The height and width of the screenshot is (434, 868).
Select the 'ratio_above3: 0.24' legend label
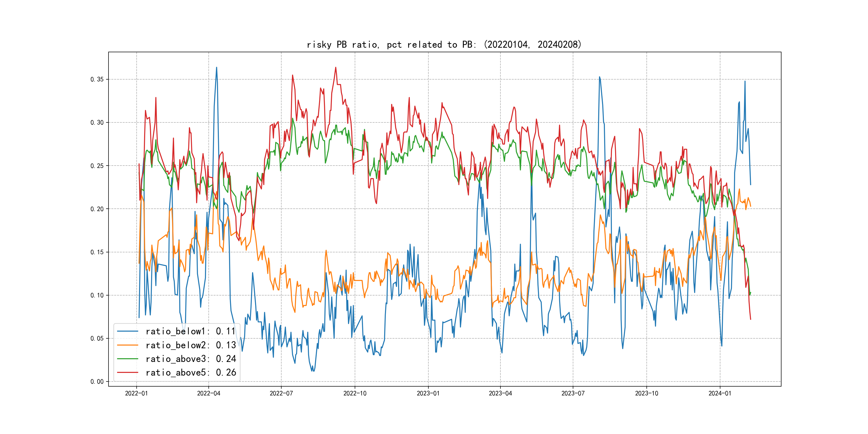(190, 359)
